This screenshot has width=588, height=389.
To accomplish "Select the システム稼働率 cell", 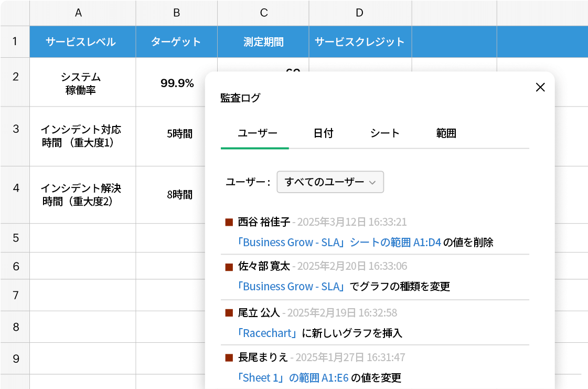I will pyautogui.click(x=82, y=82).
